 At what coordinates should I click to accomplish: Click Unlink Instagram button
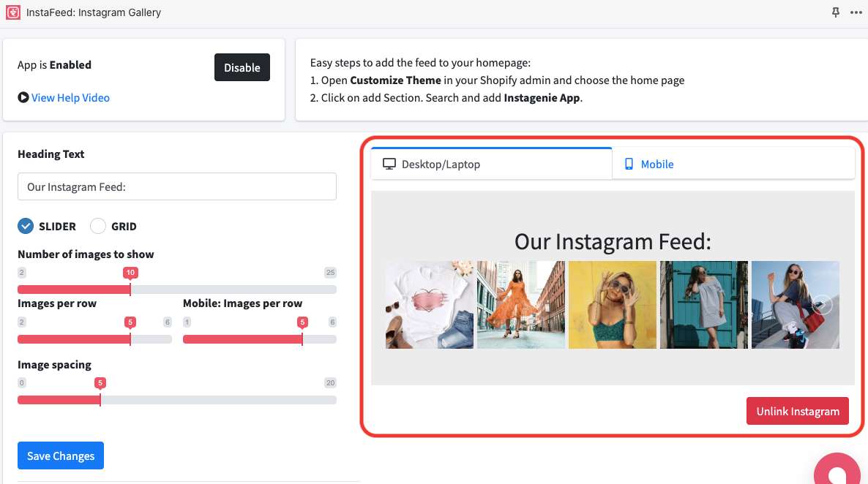coord(798,411)
